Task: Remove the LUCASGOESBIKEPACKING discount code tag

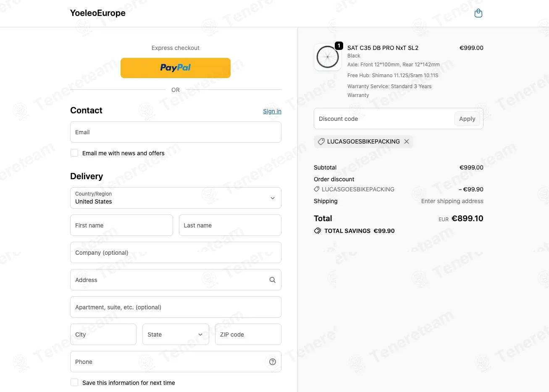Action: [x=407, y=141]
